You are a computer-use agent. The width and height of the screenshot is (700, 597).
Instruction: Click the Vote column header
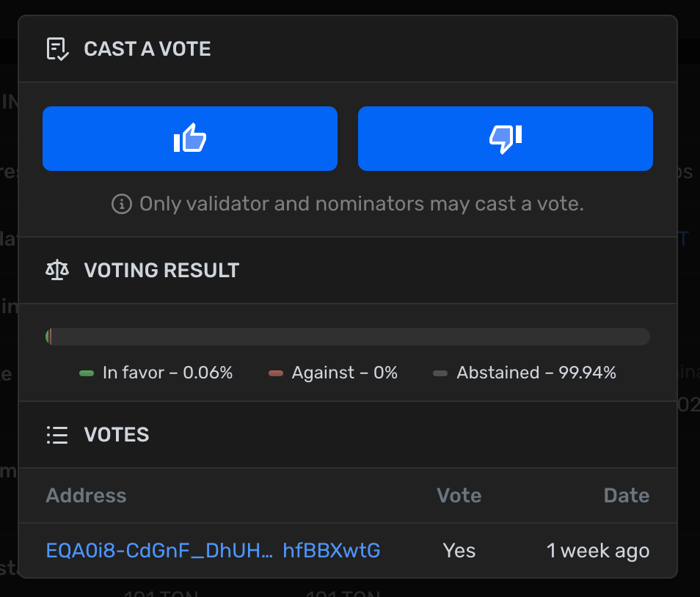459,496
